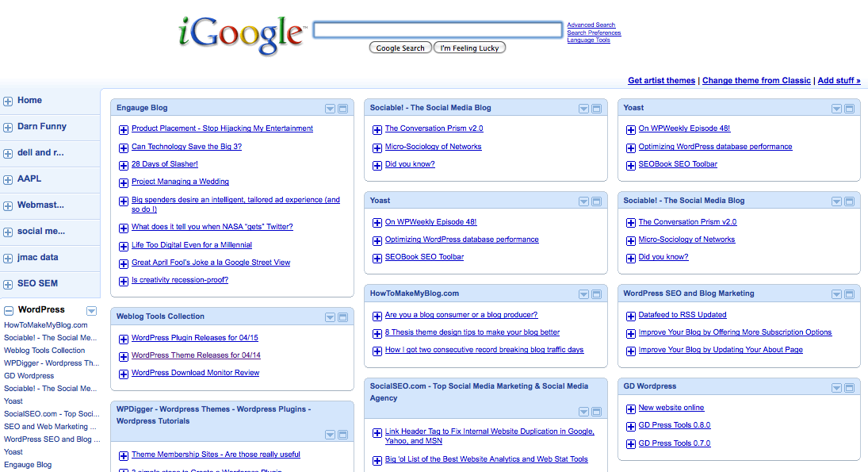
Task: Maximize the WPDigger gadget
Action: (342, 435)
